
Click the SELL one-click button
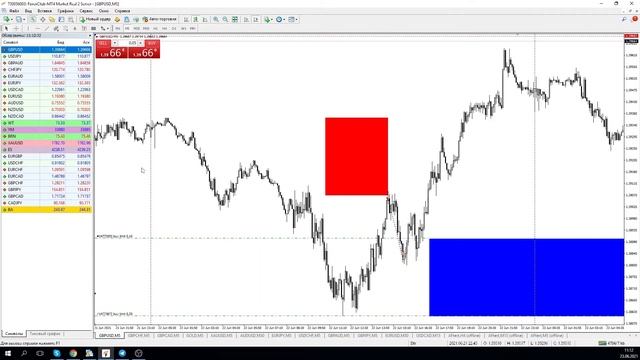point(103,43)
